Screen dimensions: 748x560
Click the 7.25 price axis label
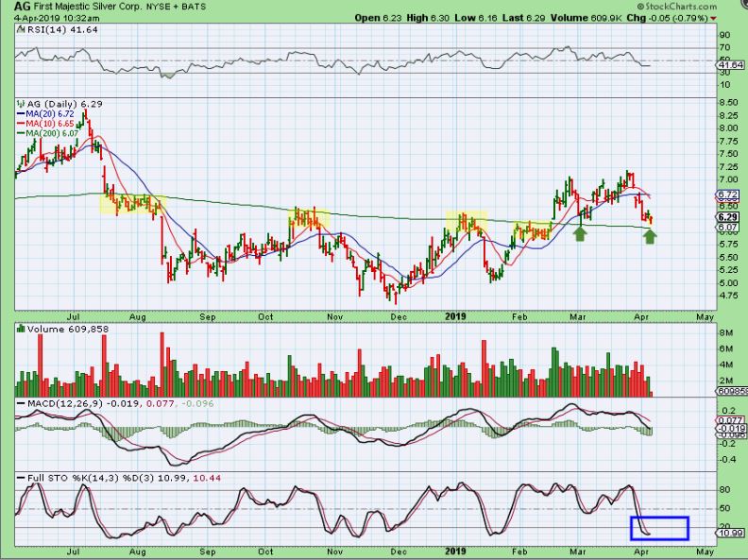pyautogui.click(x=728, y=166)
